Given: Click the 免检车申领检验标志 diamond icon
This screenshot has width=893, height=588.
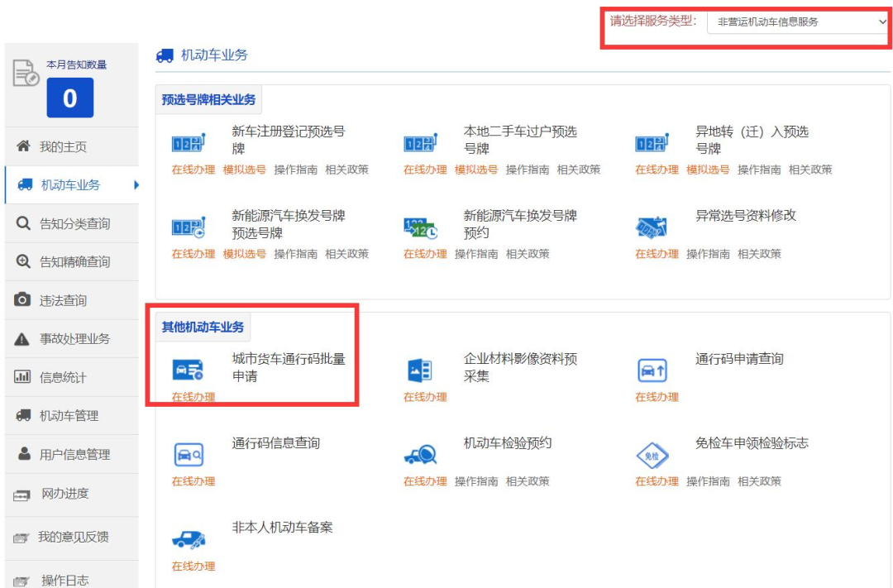Looking at the screenshot, I should [x=652, y=455].
